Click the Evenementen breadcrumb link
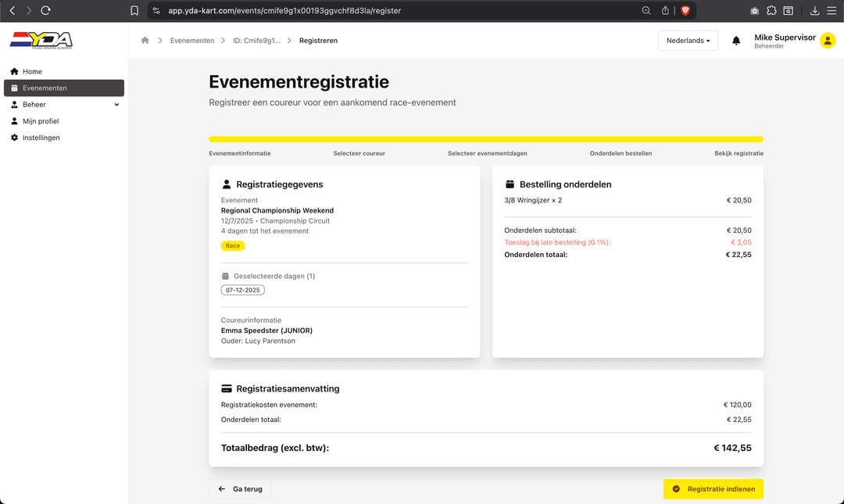This screenshot has height=504, width=844. 192,41
